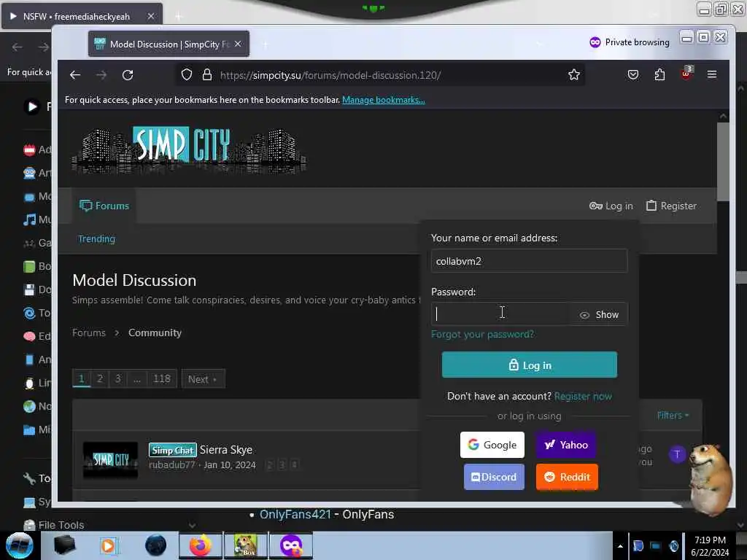
Task: Go to page 3 of threads
Action: pos(117,378)
